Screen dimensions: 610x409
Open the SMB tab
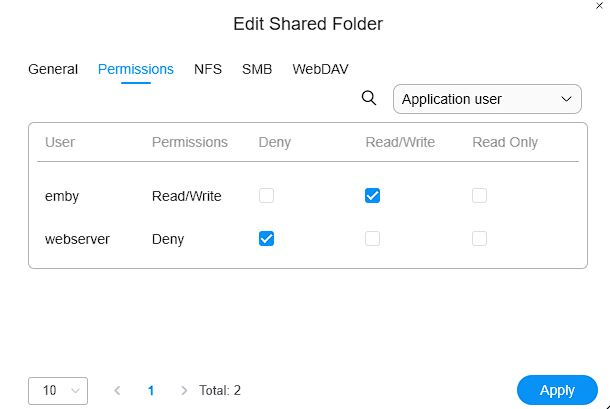point(257,69)
